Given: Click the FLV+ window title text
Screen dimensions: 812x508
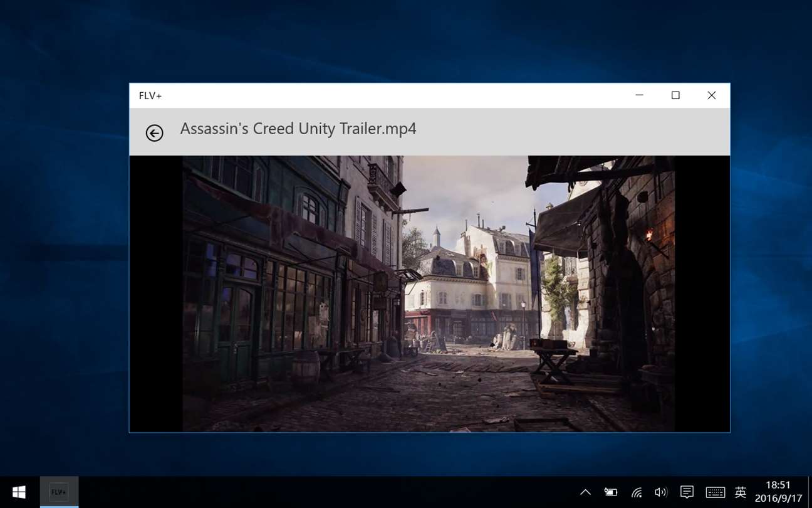Looking at the screenshot, I should tap(150, 96).
